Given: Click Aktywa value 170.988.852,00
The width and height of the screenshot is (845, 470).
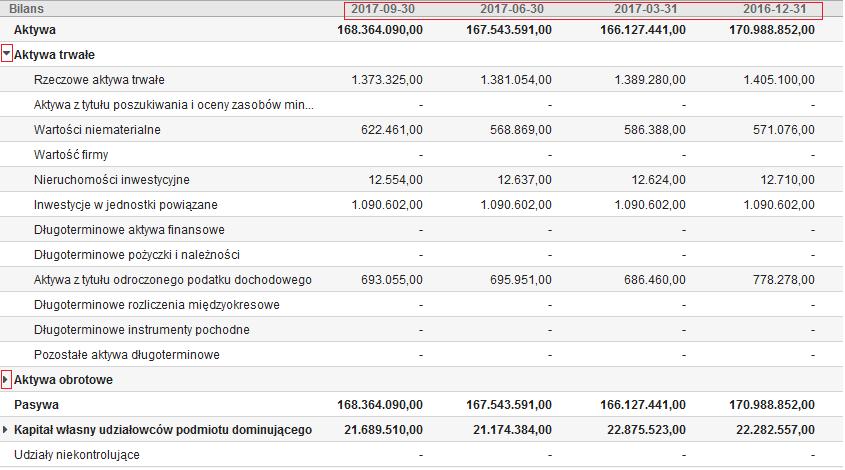Looking at the screenshot, I should tap(772, 30).
